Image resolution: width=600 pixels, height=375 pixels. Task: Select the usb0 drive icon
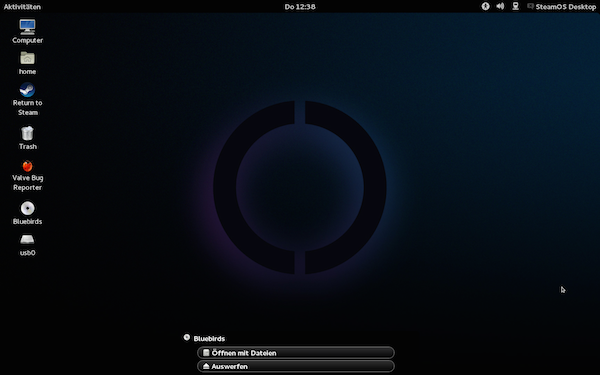[x=27, y=240]
